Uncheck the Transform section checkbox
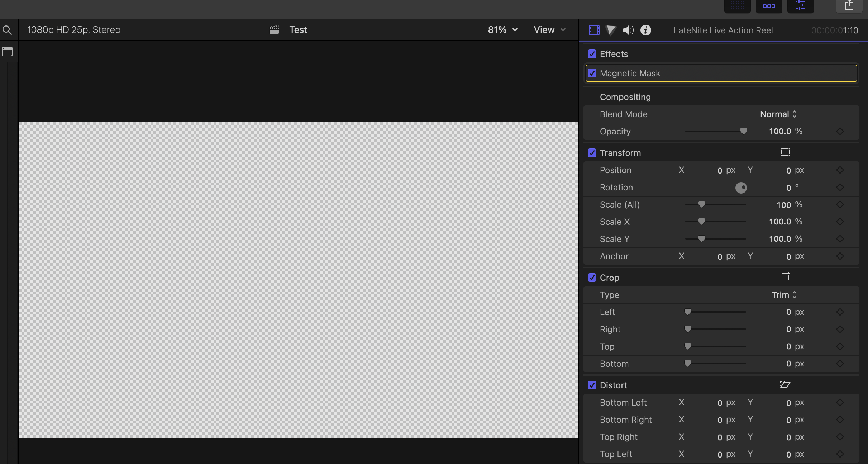 (592, 153)
